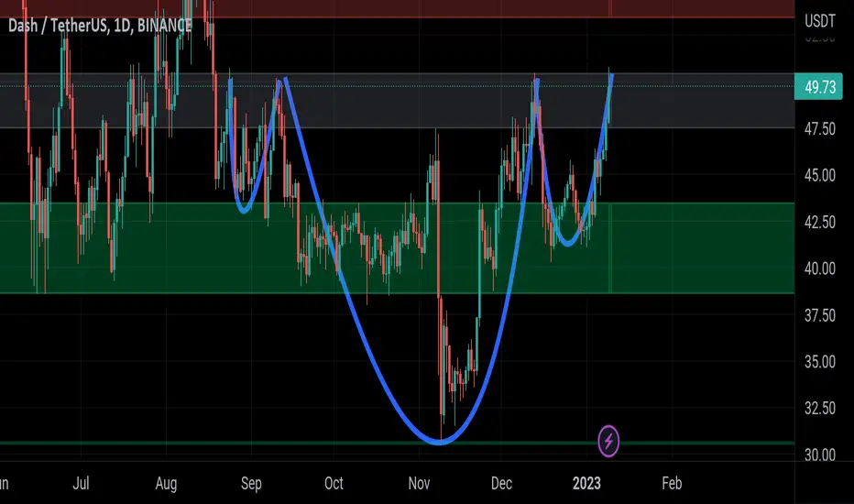Click the USDT currency label
Screen dimensions: 854x504
pyautogui.click(x=820, y=21)
